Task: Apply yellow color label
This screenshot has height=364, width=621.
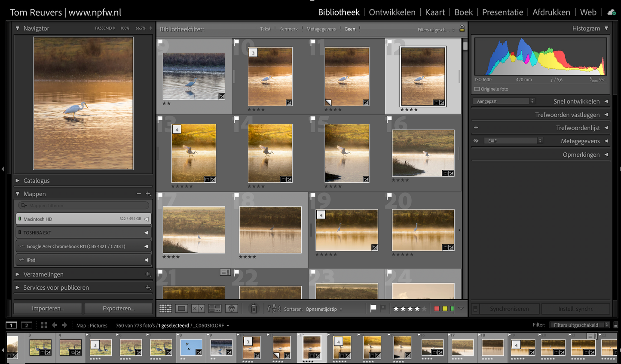Action: click(x=445, y=309)
